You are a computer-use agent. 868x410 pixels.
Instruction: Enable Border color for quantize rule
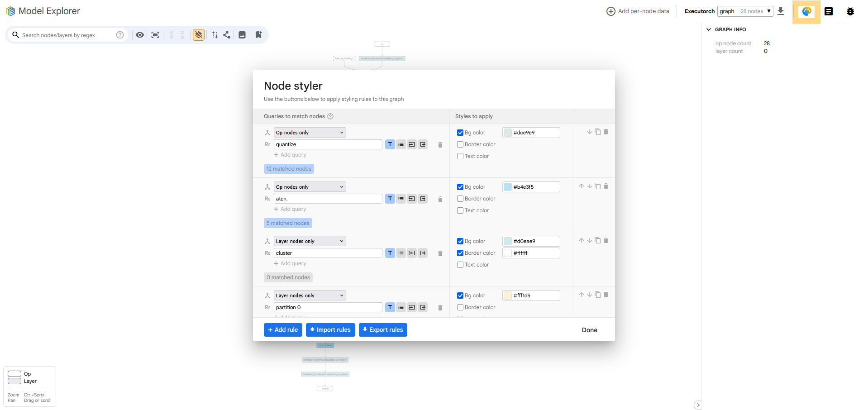click(460, 144)
